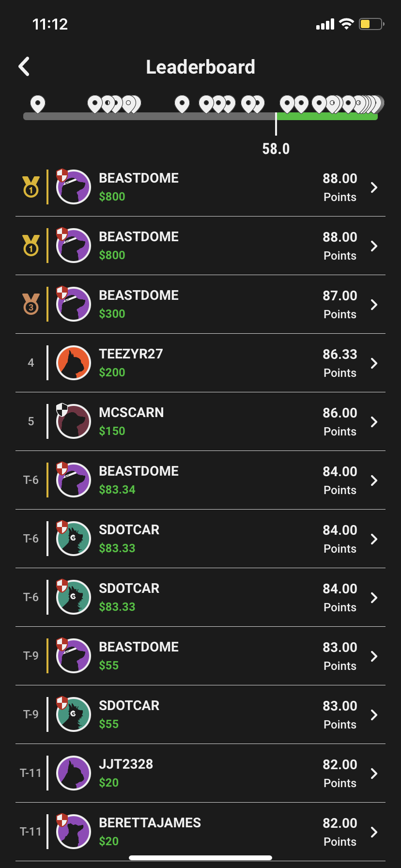Expand the TEEZYR27 entry chevron
This screenshot has width=401, height=868.
[374, 363]
